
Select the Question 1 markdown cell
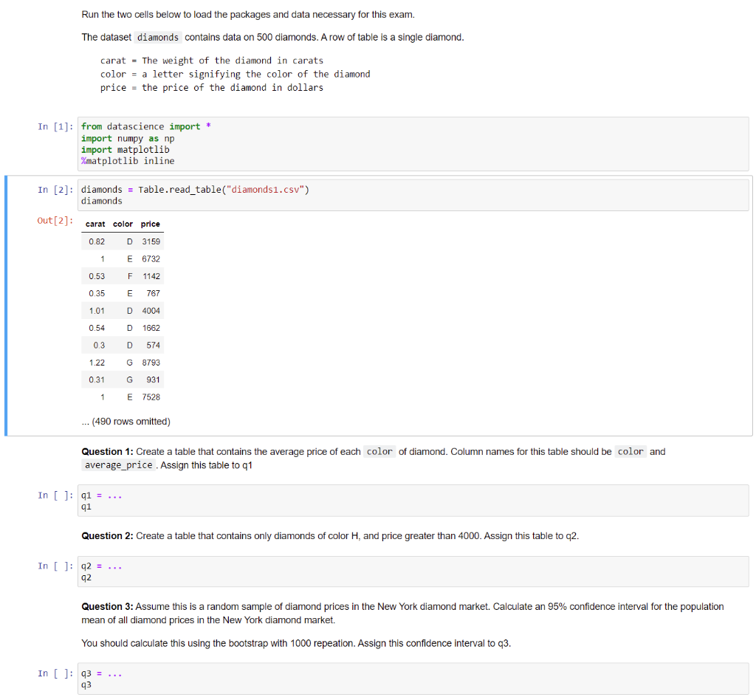[x=369, y=458]
